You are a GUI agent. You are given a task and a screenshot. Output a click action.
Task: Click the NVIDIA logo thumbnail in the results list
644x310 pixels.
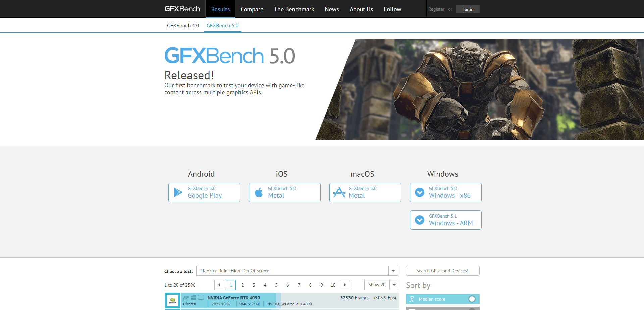pos(172,300)
